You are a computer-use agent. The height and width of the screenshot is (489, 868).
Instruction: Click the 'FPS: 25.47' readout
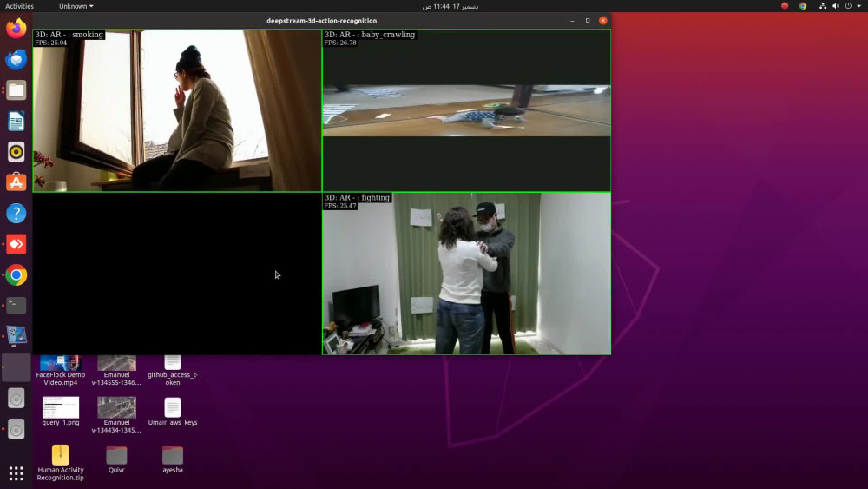[340, 206]
